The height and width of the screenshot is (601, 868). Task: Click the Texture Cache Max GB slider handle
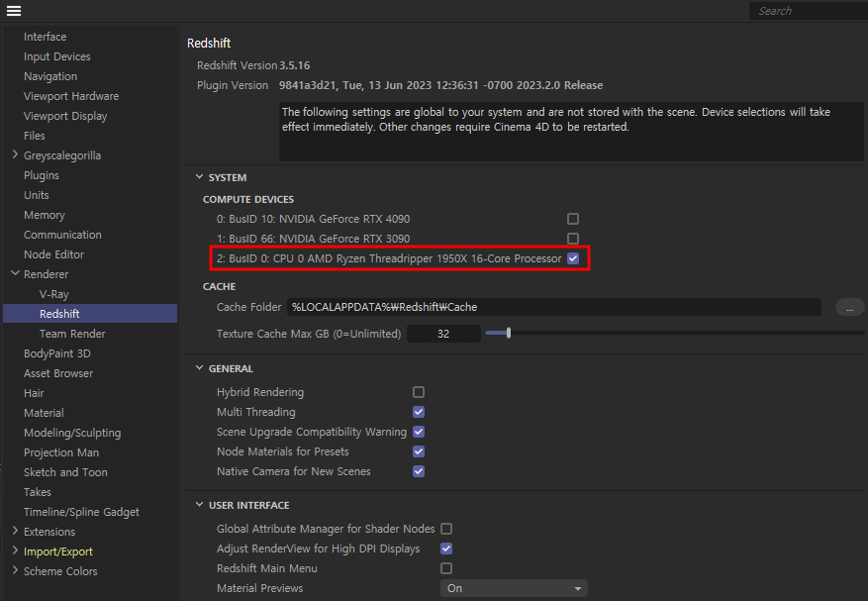point(508,333)
